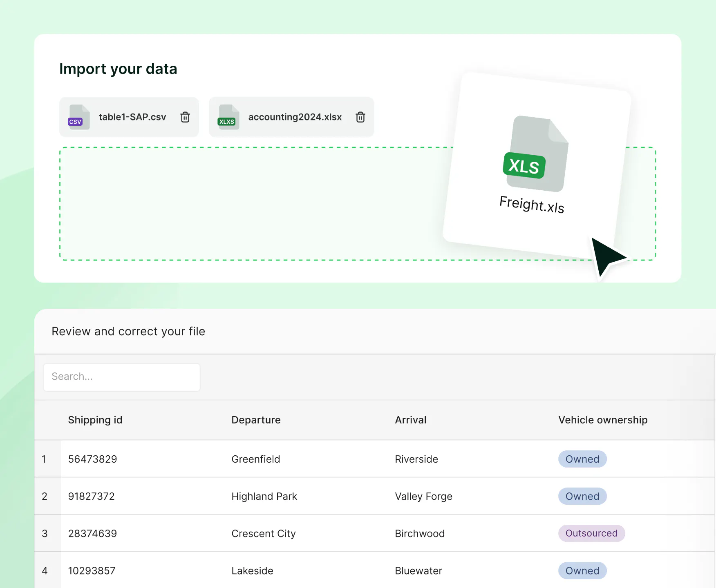
Task: Click the Search input field
Action: point(122,377)
